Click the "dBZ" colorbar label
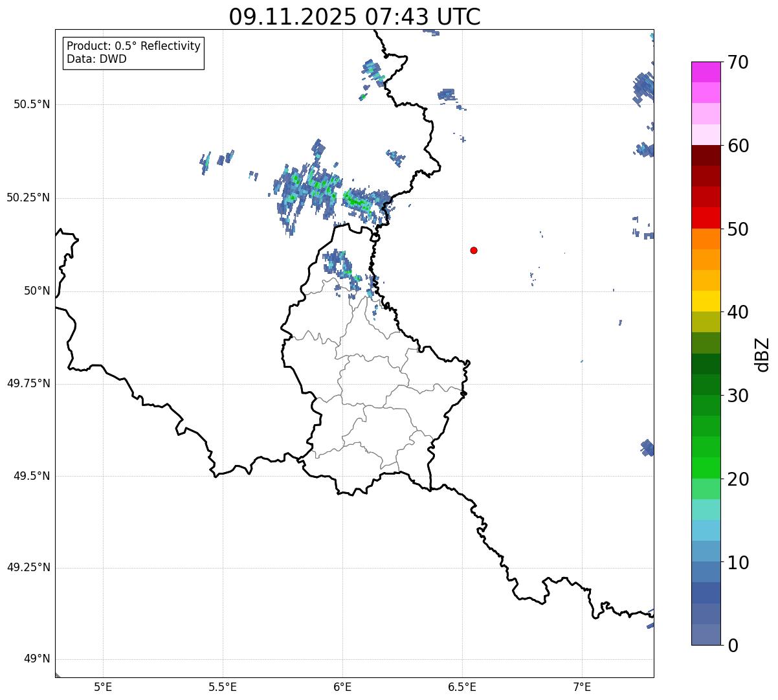Viewport: 778px width, 700px height. point(762,354)
